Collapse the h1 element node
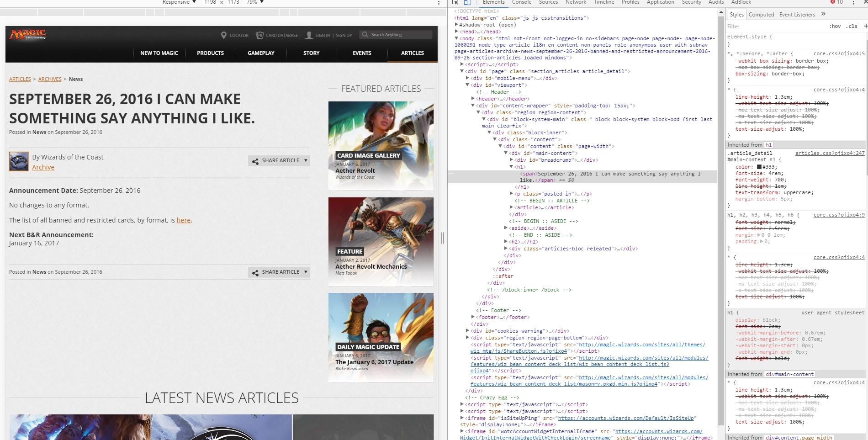This screenshot has height=440, width=868. click(511, 167)
